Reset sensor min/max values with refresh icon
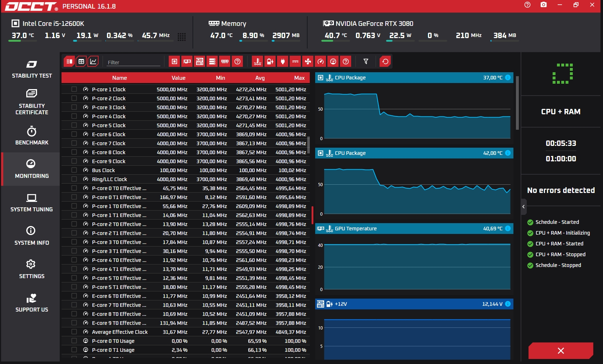Screen dimensions: 603x364 pos(385,61)
